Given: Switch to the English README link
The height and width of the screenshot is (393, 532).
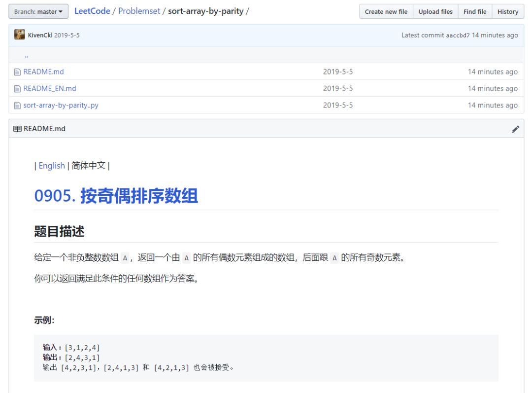Looking at the screenshot, I should [x=52, y=165].
